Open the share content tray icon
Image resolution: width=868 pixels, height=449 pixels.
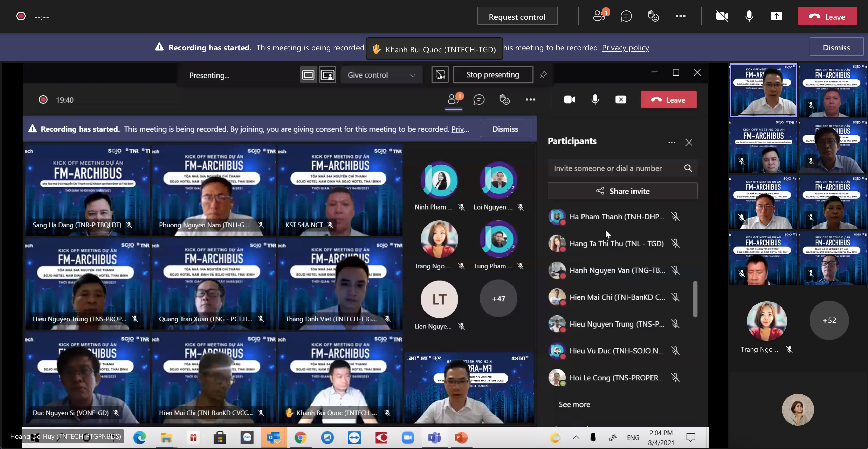pyautogui.click(x=776, y=16)
